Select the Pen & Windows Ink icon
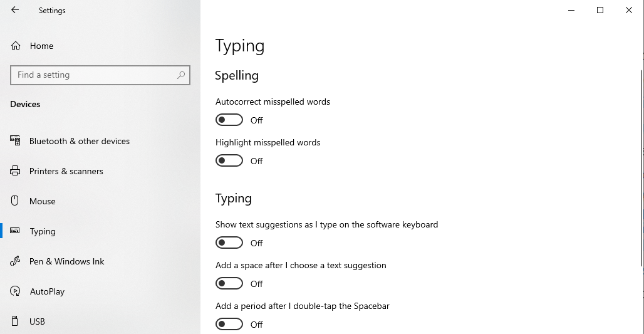The height and width of the screenshot is (334, 644). [15, 261]
